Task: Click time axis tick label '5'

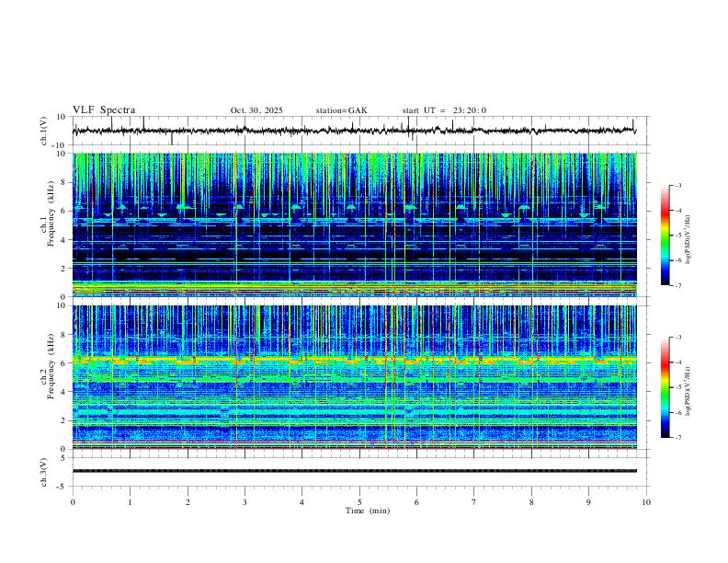Action: click(x=359, y=502)
